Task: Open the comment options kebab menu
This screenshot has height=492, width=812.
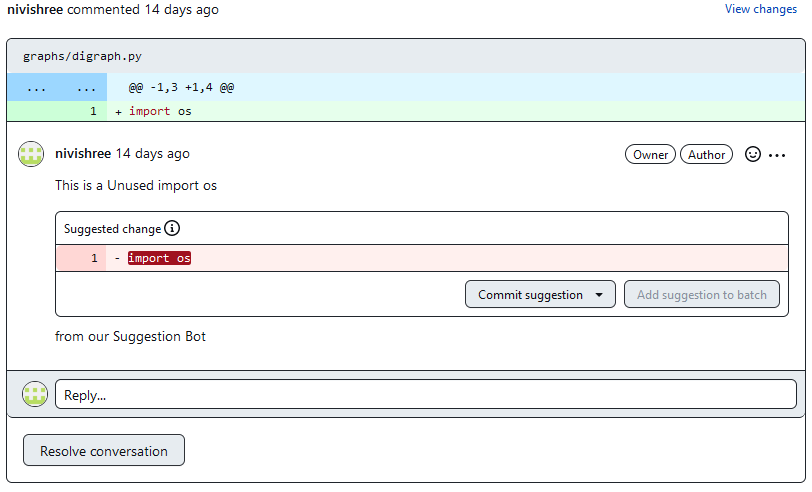Action: pos(778,155)
